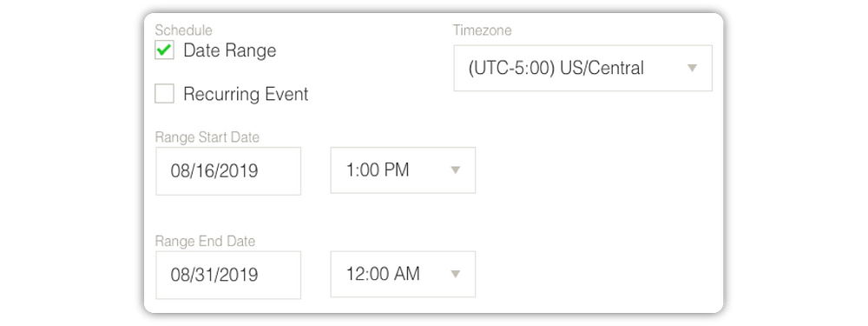868x326 pixels.
Task: Click the "Schedule" section label
Action: click(x=183, y=30)
